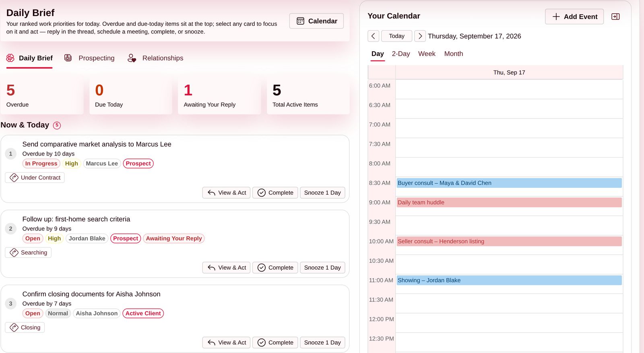Click Add Event button
The width and height of the screenshot is (644, 353).
[574, 17]
